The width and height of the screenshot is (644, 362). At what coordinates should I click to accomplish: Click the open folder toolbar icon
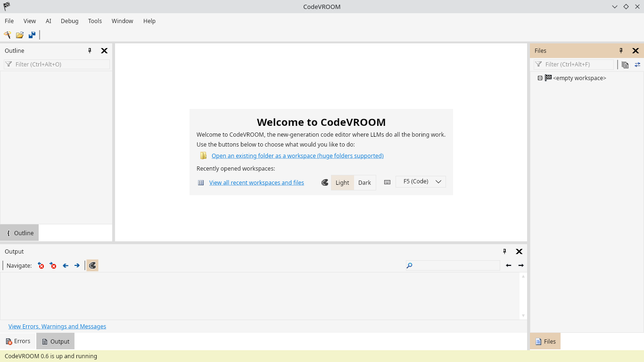point(20,35)
